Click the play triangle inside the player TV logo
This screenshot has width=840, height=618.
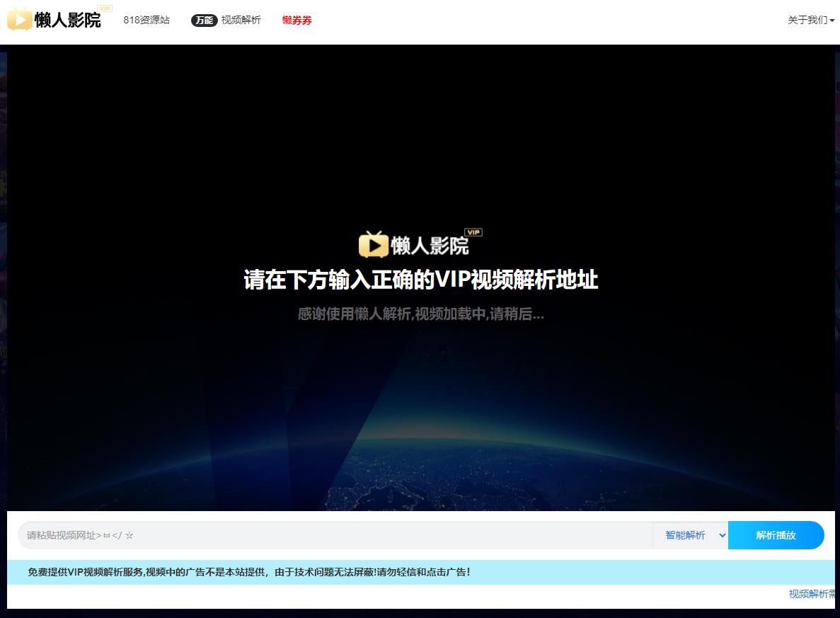[x=376, y=246]
